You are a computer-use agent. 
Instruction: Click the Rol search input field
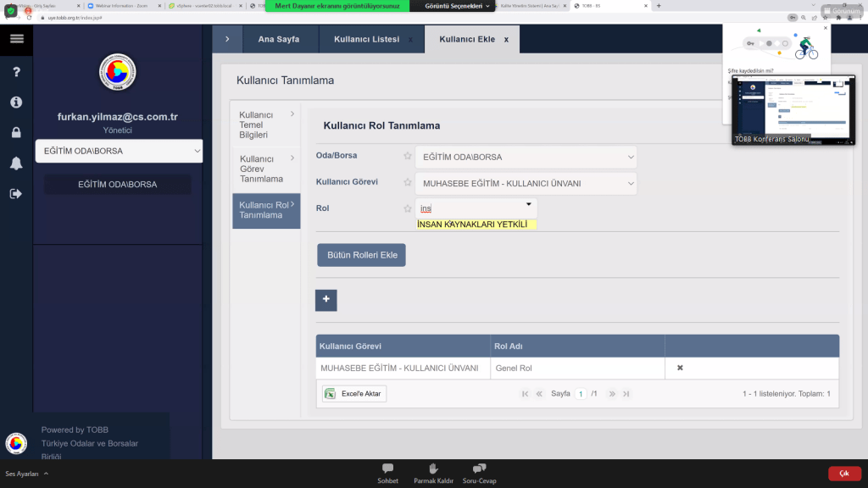coord(470,208)
